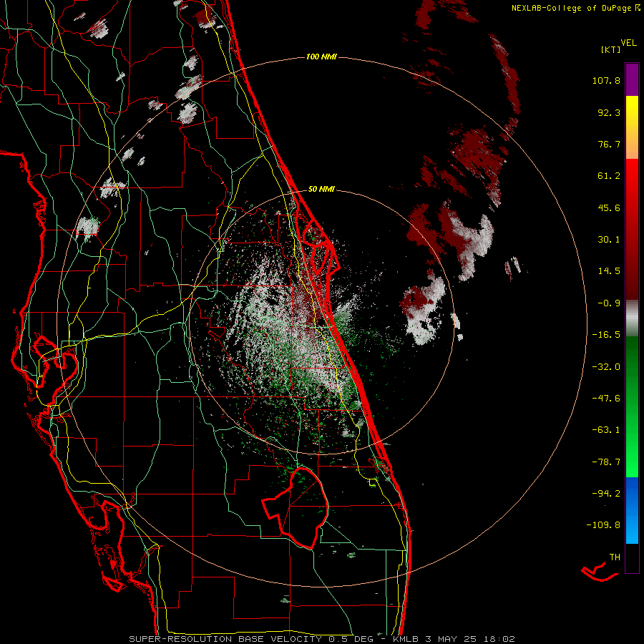Viewport: 644px width, 644px height.
Task: Click the yellow segment of velocity color bar
Action: pos(632,127)
